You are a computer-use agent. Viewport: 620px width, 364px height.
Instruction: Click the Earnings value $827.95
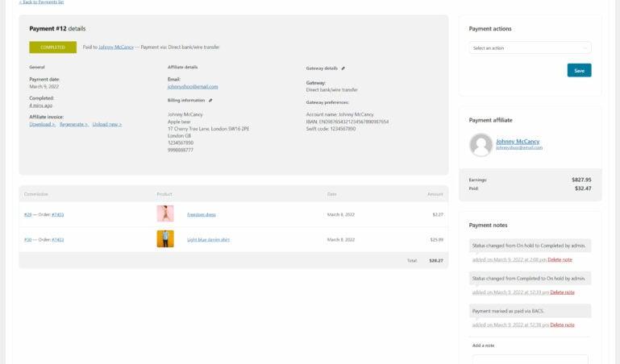point(581,180)
